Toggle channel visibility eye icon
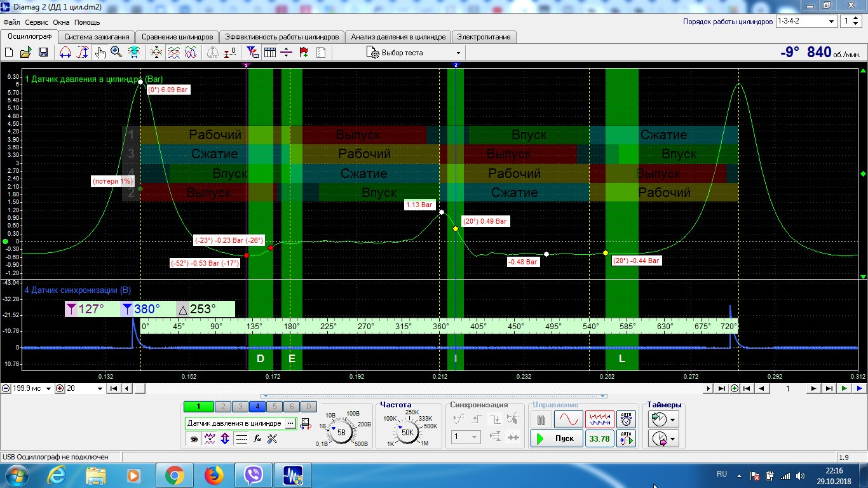The image size is (868, 488). click(193, 438)
